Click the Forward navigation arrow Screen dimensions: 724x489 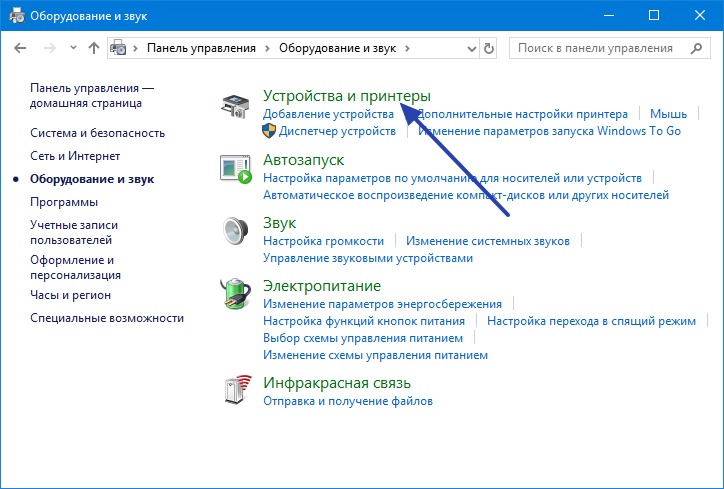click(49, 48)
